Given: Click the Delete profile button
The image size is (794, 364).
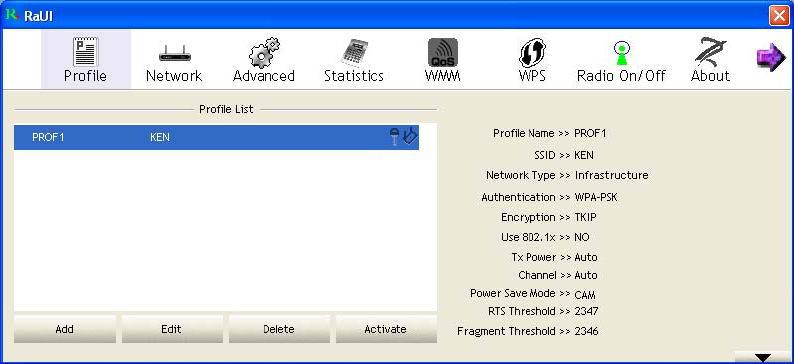Looking at the screenshot, I should [x=279, y=329].
